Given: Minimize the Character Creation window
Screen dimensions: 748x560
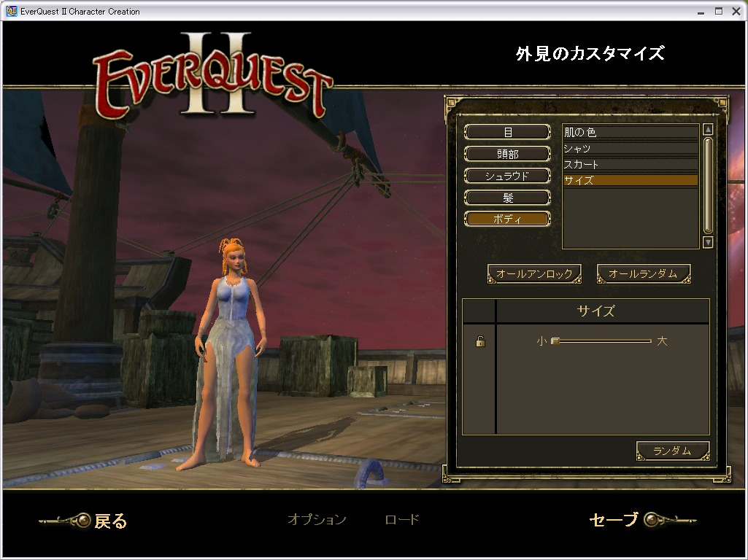Looking at the screenshot, I should (701, 12).
